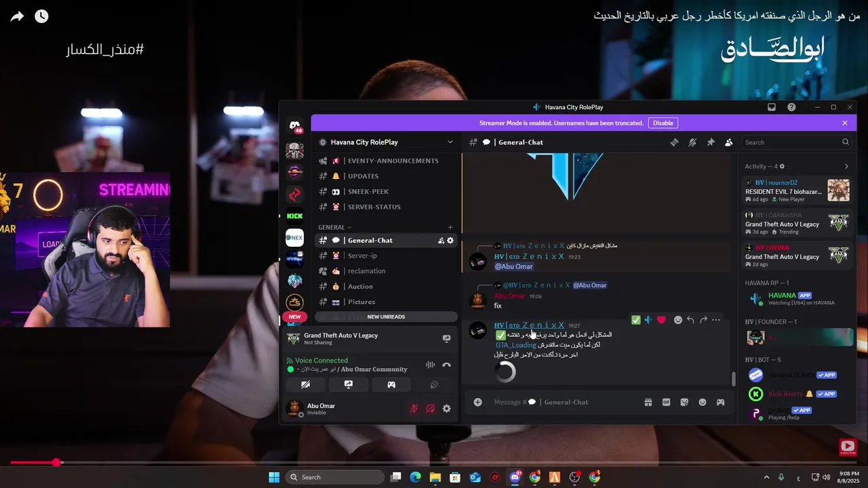Open Discord direct messages home icon

pos(295,126)
